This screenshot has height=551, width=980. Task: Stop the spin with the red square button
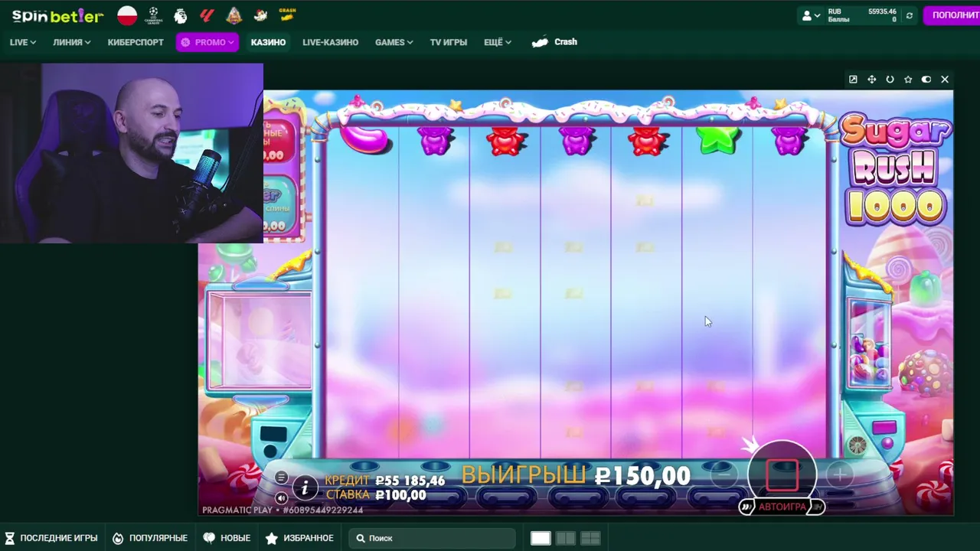782,475
